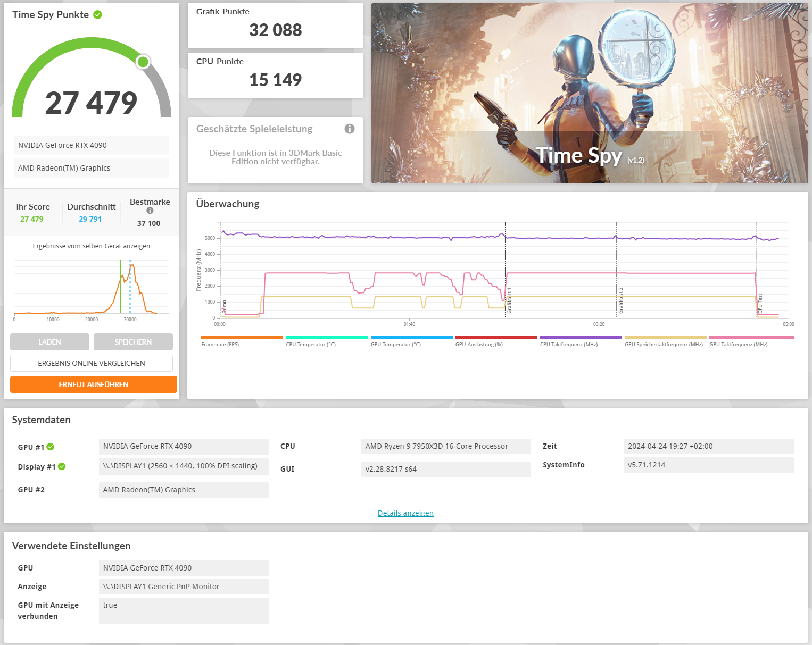The width and height of the screenshot is (812, 645).
Task: Click the main score 27 479
Action: point(92,103)
